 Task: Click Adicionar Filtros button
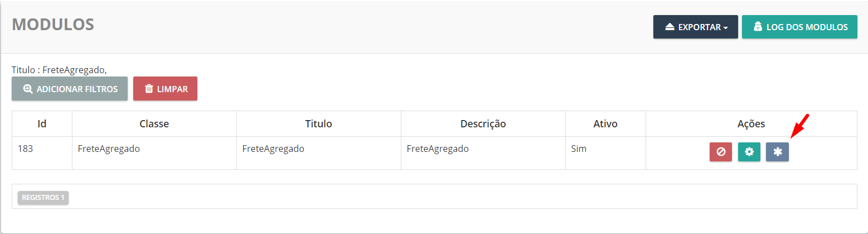click(x=70, y=89)
